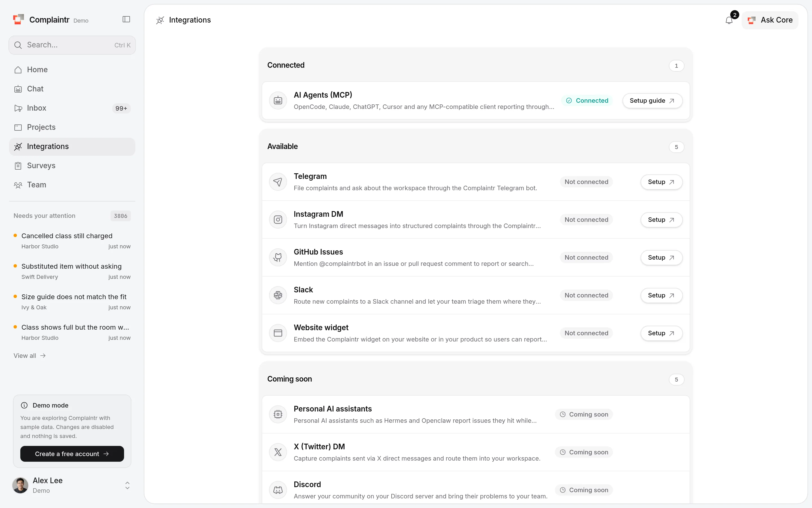The width and height of the screenshot is (812, 508).
Task: Open Team in sidebar
Action: coord(72,185)
